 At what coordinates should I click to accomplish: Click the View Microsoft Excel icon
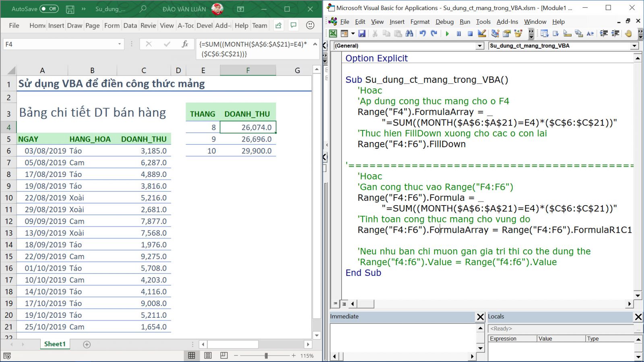click(x=332, y=33)
